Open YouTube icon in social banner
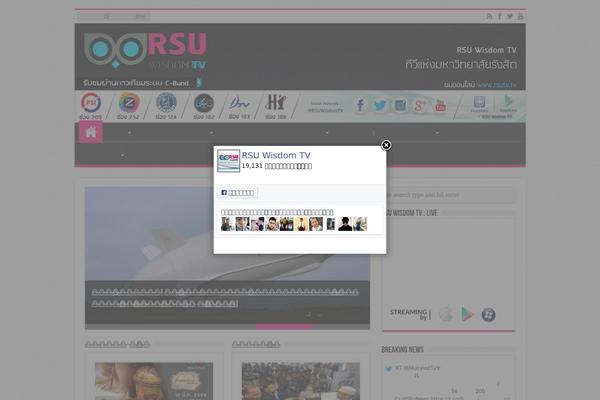The height and width of the screenshot is (400, 600). click(x=440, y=105)
